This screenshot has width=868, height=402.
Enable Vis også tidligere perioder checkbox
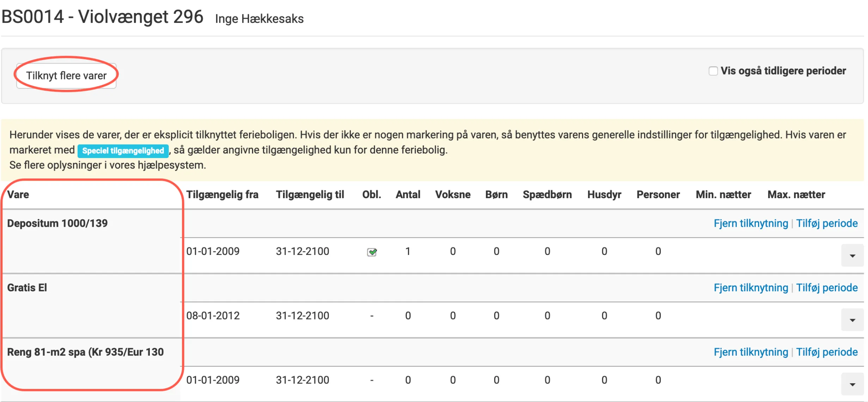[x=713, y=71]
